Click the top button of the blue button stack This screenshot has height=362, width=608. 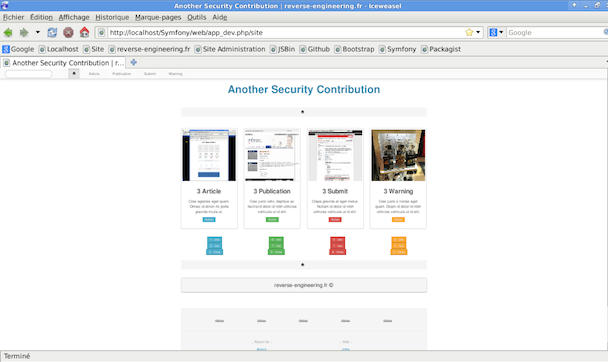tap(214, 240)
